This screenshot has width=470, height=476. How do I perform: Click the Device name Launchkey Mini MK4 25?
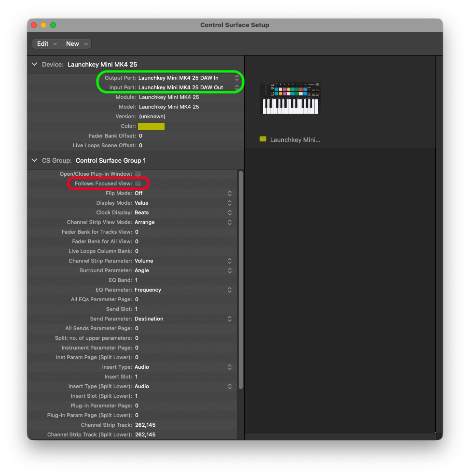(x=102, y=64)
